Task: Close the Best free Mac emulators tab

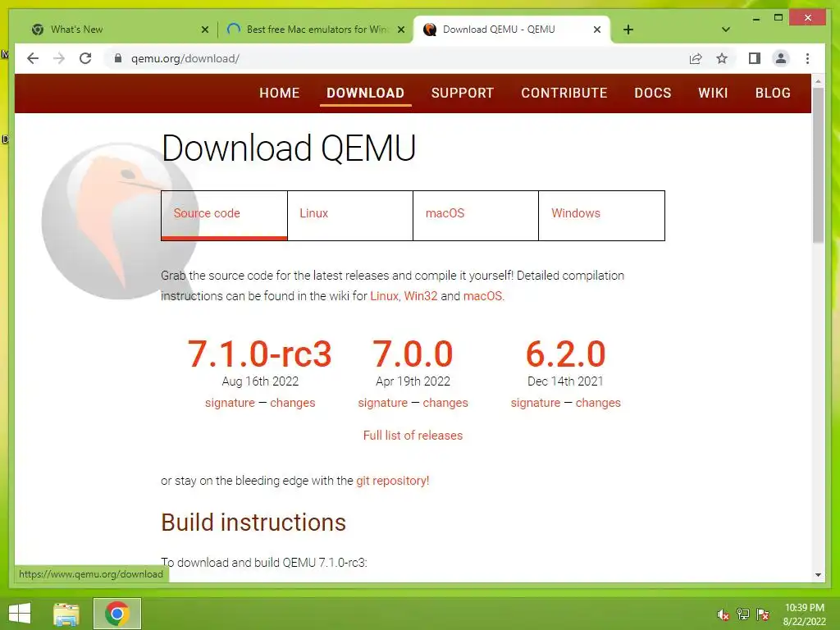Action: [x=400, y=30]
